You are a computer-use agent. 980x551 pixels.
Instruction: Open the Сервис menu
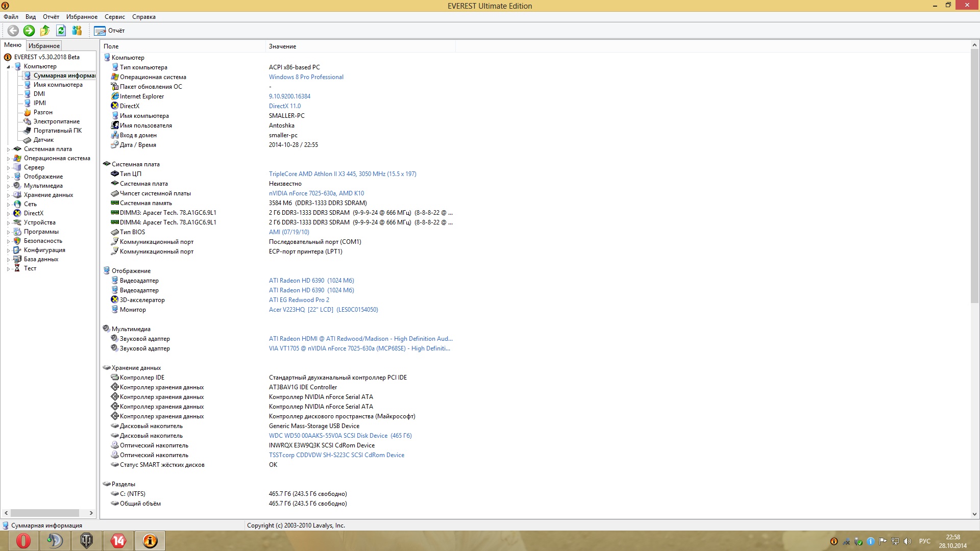(115, 17)
